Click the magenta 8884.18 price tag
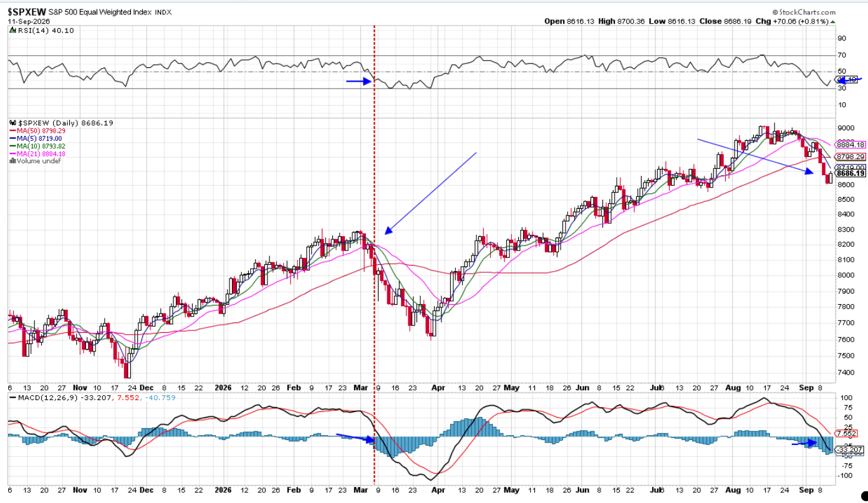 coord(852,145)
